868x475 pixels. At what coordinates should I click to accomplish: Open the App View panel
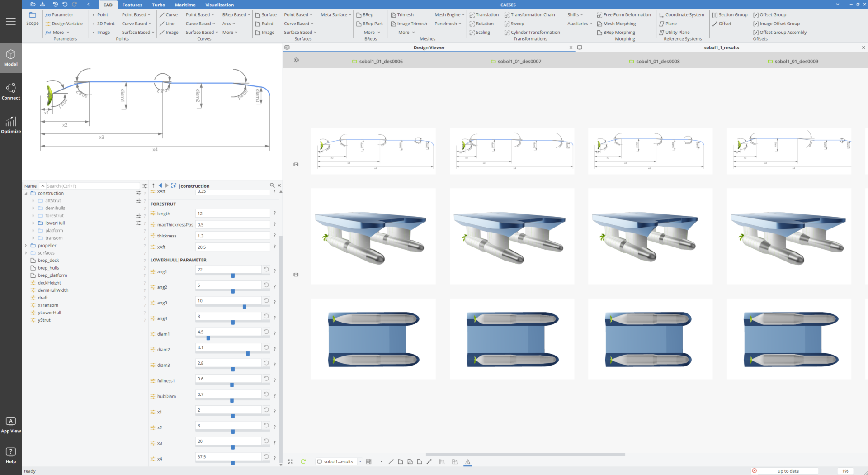tap(11, 425)
